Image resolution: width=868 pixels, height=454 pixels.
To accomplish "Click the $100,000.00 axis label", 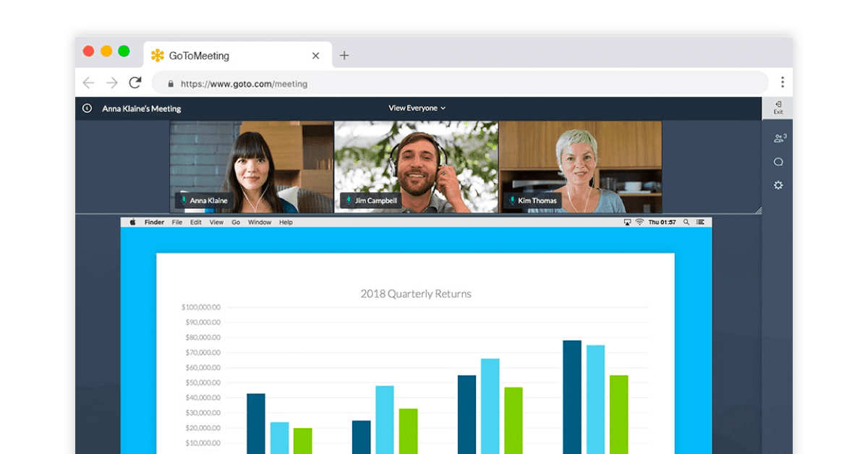I will 200,307.
